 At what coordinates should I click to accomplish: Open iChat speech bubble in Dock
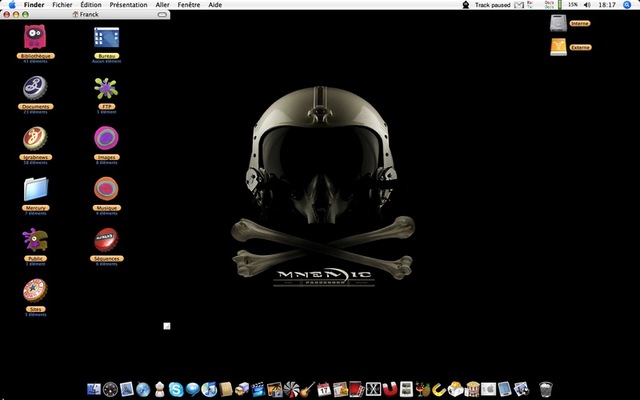coord(193,389)
